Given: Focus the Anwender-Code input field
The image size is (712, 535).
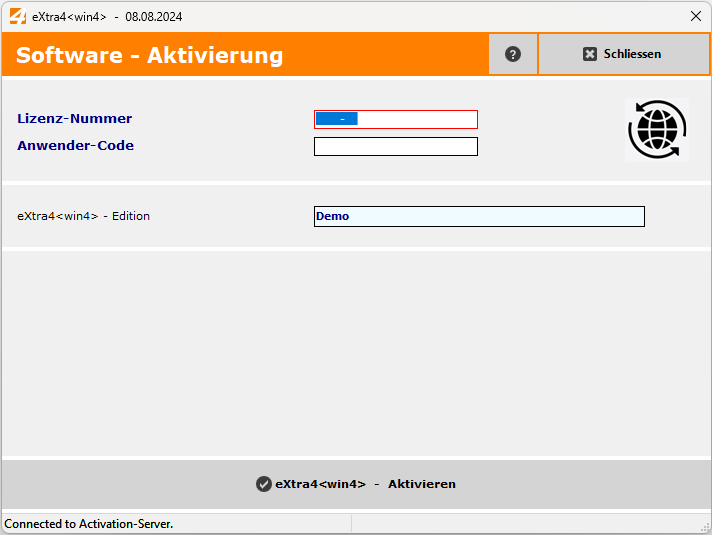Looking at the screenshot, I should pyautogui.click(x=396, y=147).
